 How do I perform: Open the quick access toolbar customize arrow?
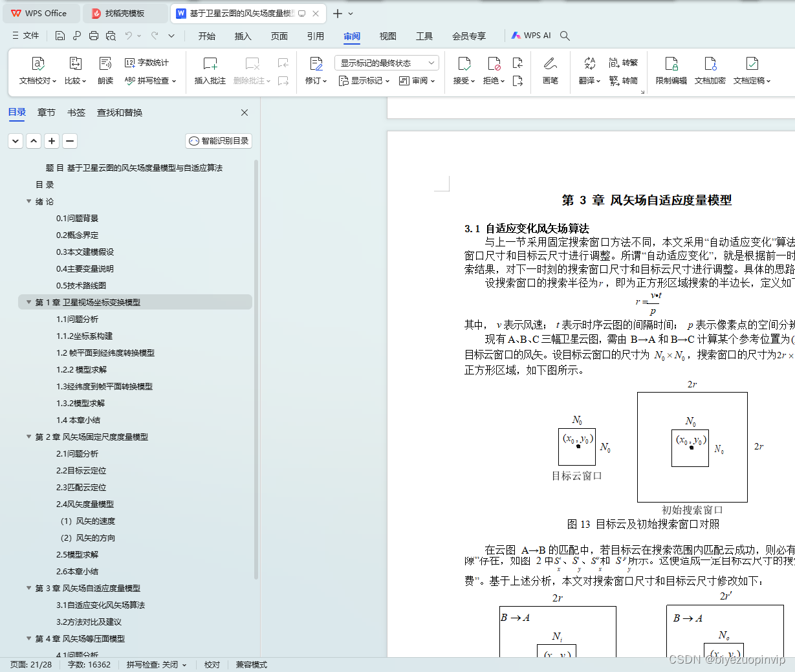pyautogui.click(x=171, y=36)
